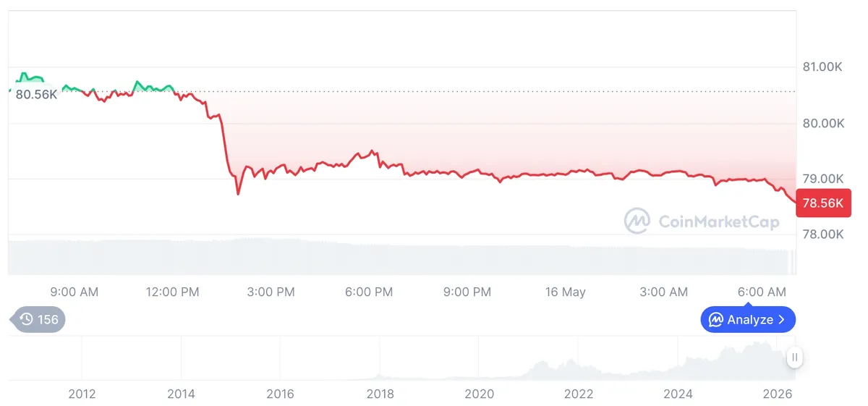
Task: Select 2026 on the mini timeline
Action: click(778, 394)
